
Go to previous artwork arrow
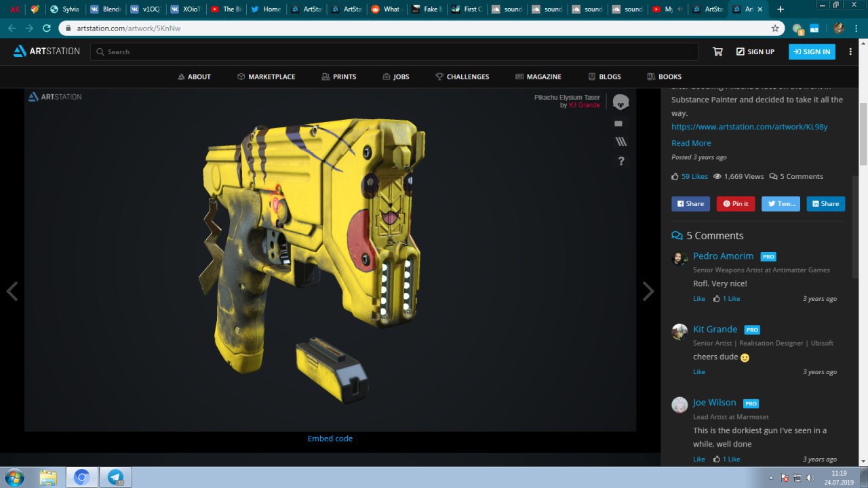pyautogui.click(x=12, y=291)
